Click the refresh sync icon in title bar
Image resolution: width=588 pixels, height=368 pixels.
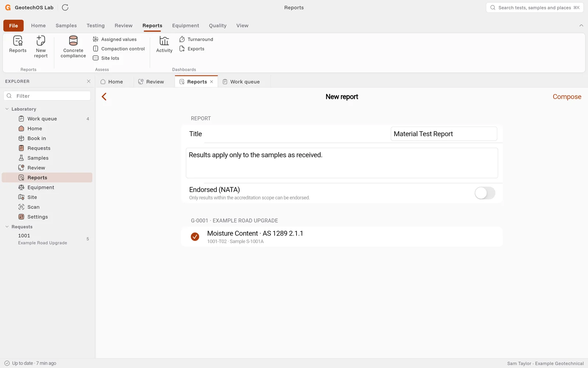click(x=65, y=7)
